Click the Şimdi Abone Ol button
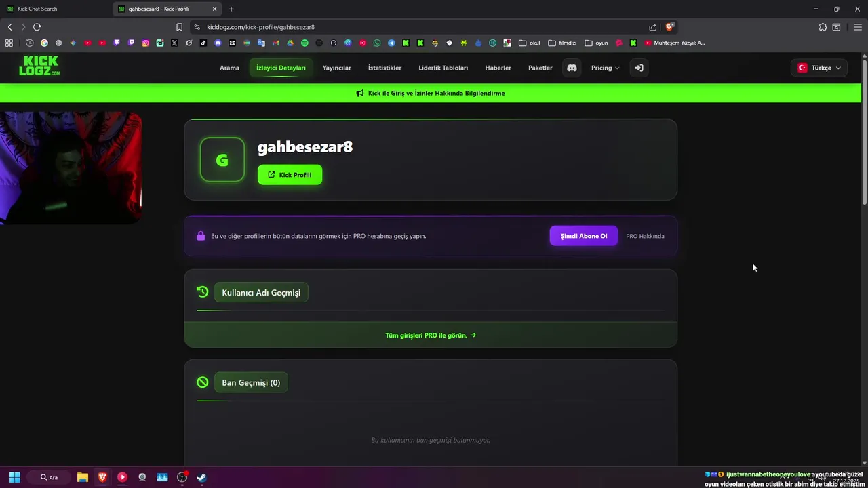Viewport: 868px width, 488px height. [x=583, y=236]
